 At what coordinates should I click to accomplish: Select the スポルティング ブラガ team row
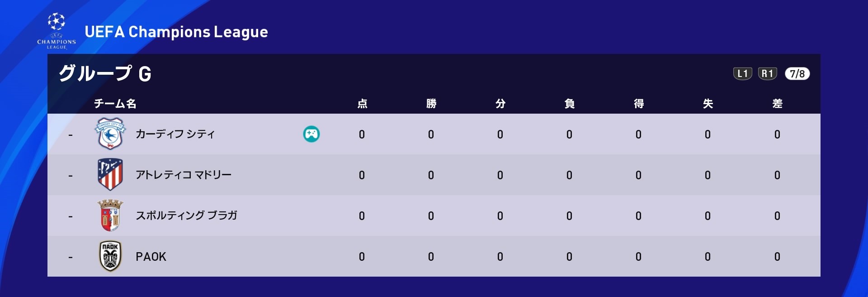point(434,216)
